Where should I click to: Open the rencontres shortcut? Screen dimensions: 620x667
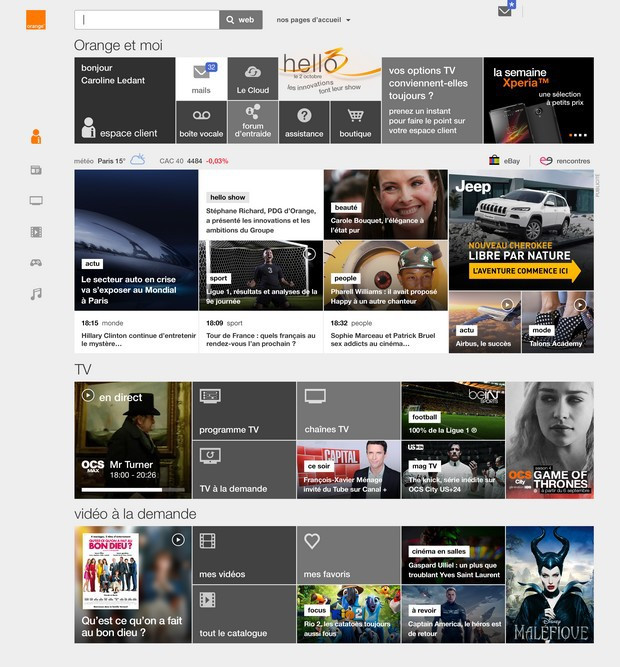pyautogui.click(x=565, y=161)
